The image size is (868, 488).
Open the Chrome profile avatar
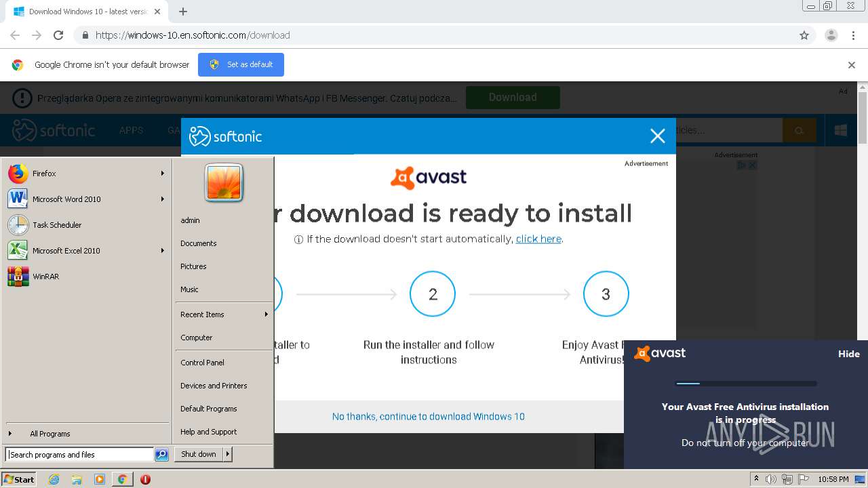831,35
